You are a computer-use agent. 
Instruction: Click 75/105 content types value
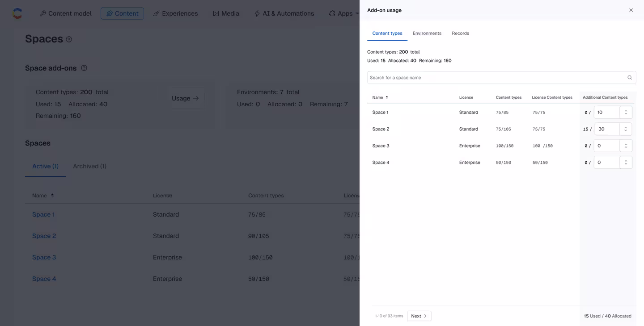pos(504,129)
